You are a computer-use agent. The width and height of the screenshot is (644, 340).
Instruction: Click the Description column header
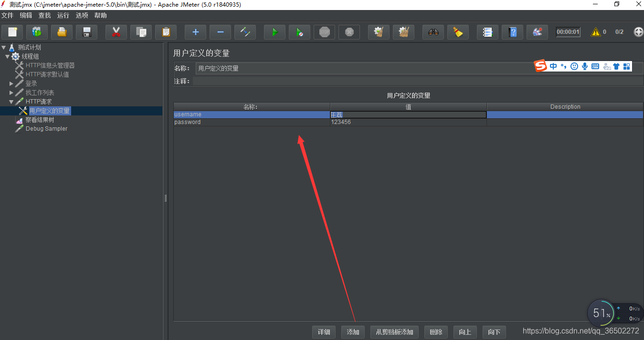pyautogui.click(x=565, y=107)
